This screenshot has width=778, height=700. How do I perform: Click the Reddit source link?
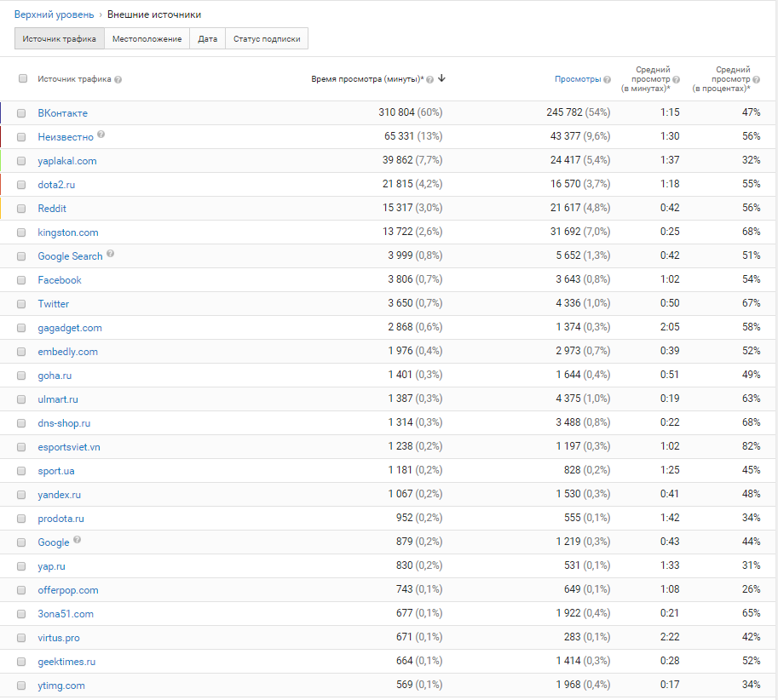coord(52,209)
